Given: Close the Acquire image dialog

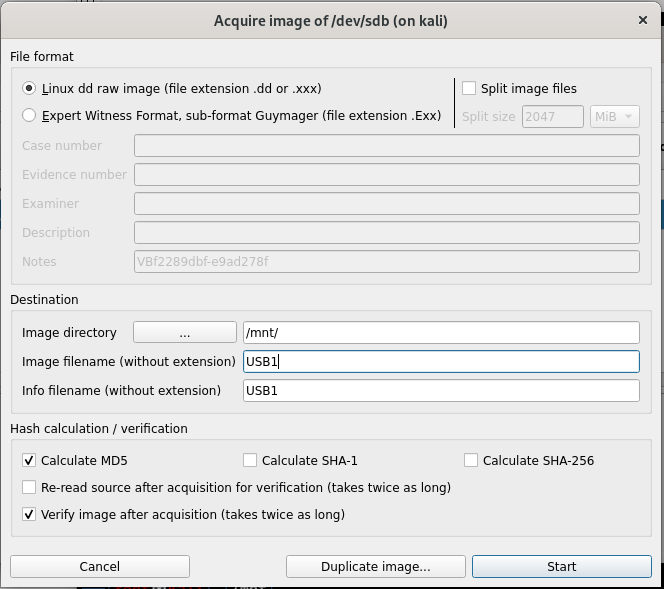Looking at the screenshot, I should (x=642, y=20).
